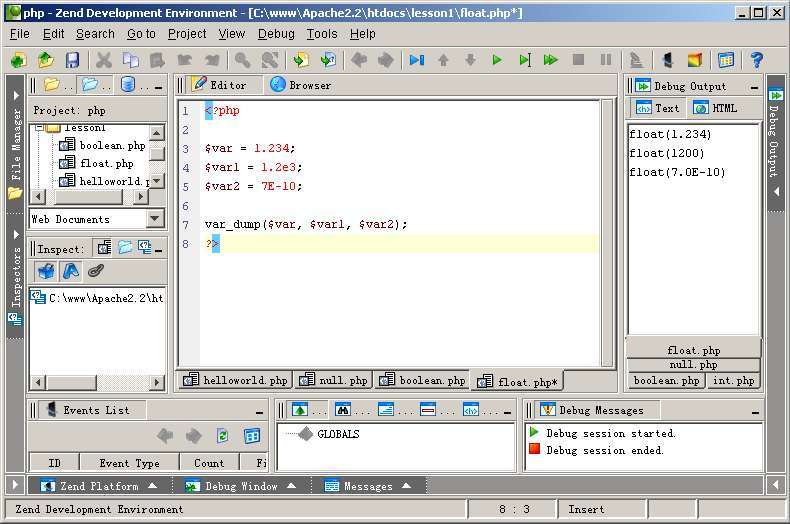Open the Edit menu

coord(53,34)
